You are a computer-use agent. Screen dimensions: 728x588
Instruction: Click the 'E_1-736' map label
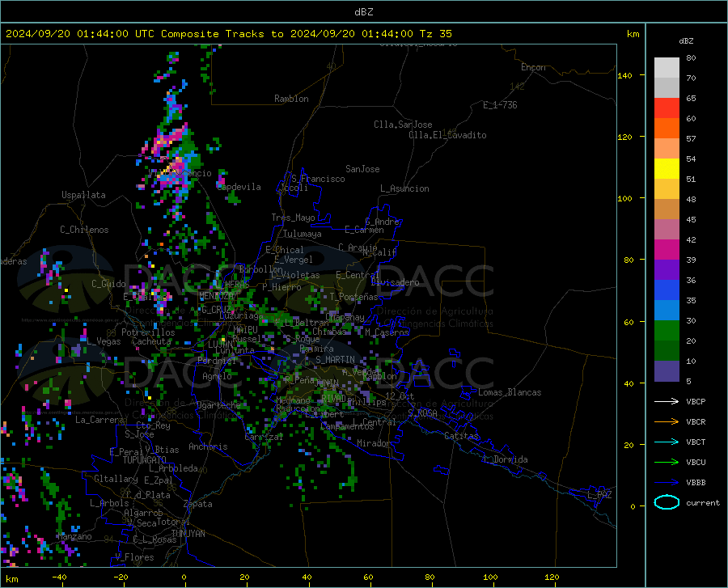(500, 105)
